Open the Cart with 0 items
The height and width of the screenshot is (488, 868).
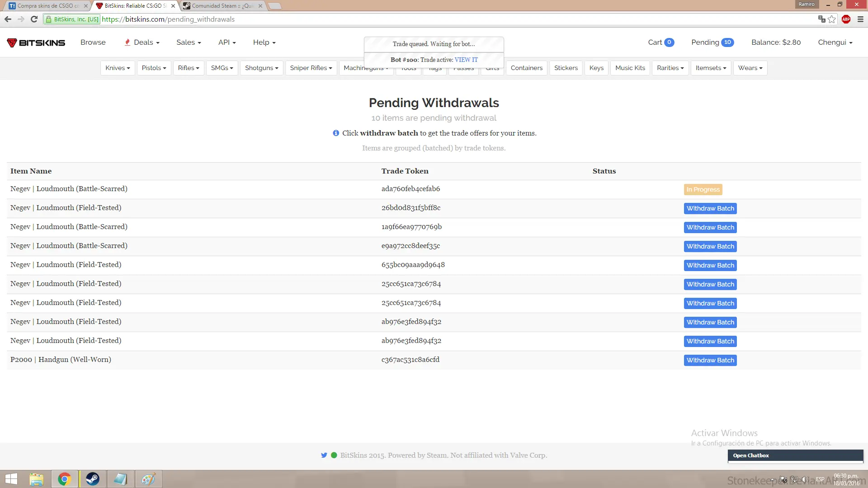[661, 42]
